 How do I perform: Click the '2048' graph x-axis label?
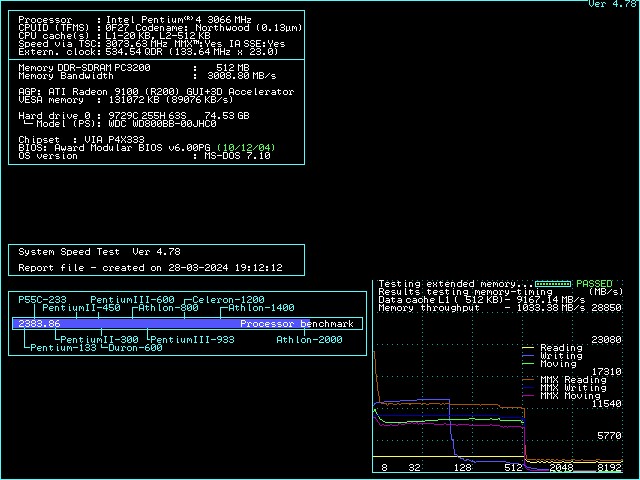click(561, 468)
